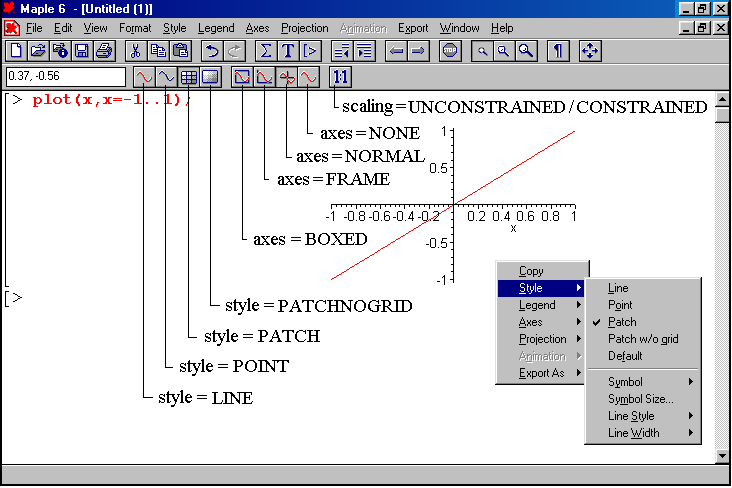This screenshot has width=732, height=488.
Task: Insert execution group with the [> icon
Action: [310, 50]
